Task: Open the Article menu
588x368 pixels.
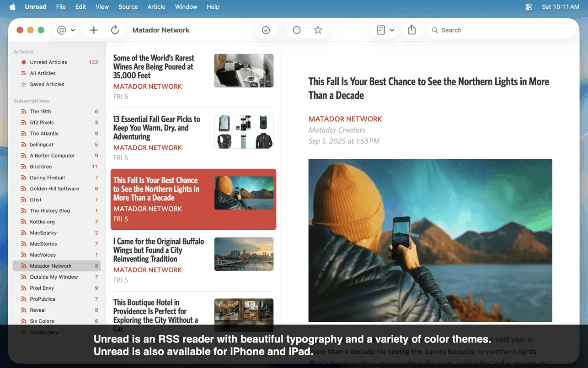Action: pos(156,7)
